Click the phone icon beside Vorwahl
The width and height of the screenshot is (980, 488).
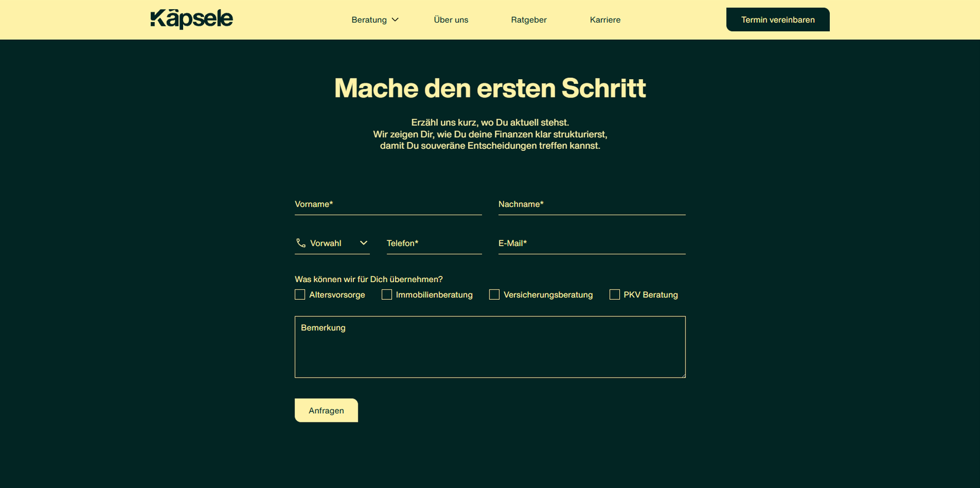point(301,243)
